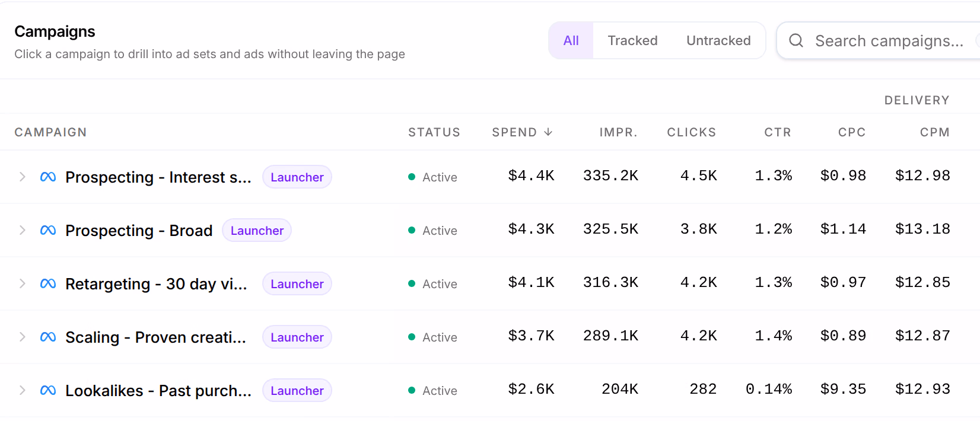This screenshot has width=980, height=421.
Task: Expand the Prospecting - Interest campaign row
Action: coord(23,177)
